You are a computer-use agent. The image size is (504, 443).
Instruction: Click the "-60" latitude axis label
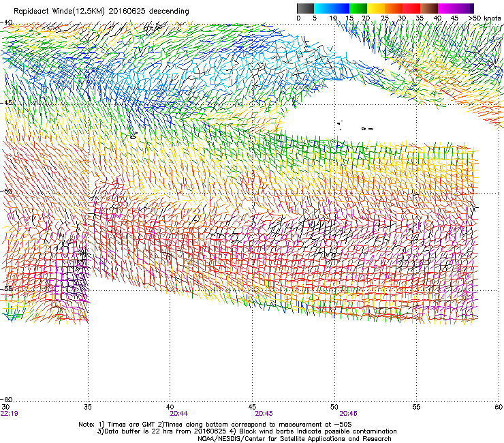click(6, 399)
